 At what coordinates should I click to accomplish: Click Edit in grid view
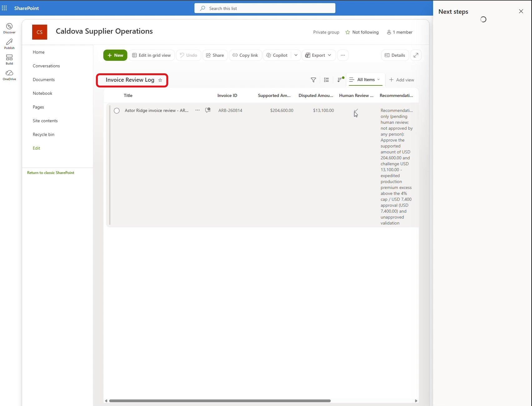[x=151, y=55]
